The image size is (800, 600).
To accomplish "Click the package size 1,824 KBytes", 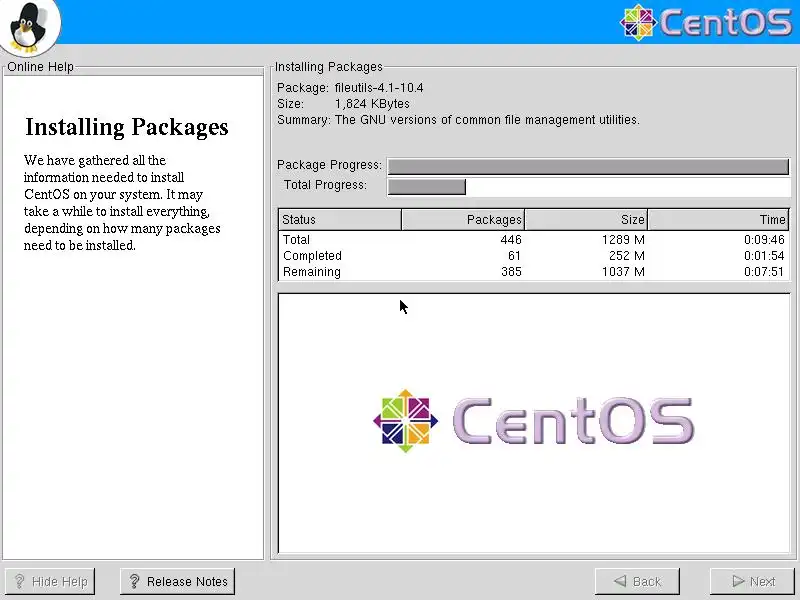I will click(x=372, y=104).
